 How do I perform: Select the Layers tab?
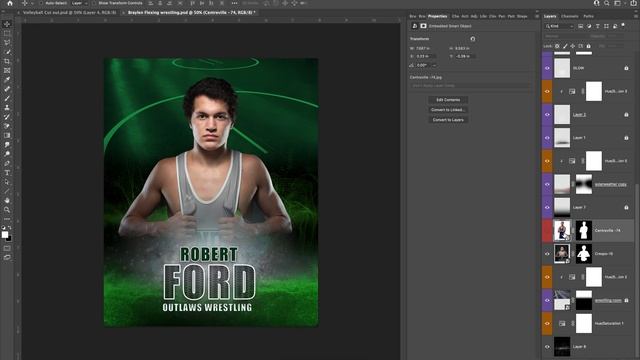[550, 16]
